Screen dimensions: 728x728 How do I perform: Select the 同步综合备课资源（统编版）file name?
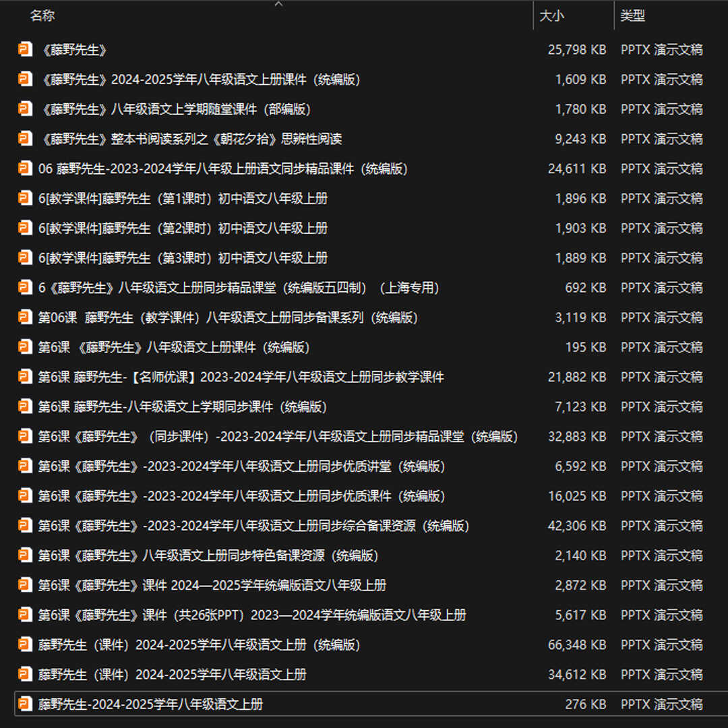tap(255, 525)
